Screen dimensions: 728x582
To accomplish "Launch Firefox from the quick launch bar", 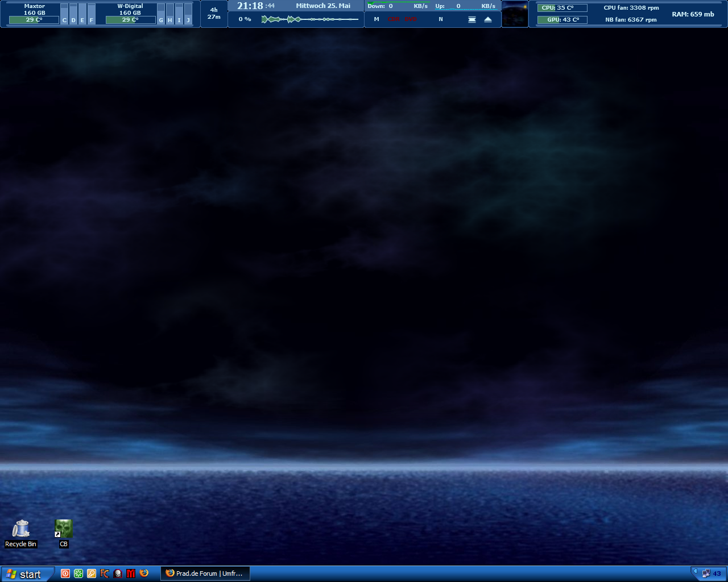I will tap(144, 573).
